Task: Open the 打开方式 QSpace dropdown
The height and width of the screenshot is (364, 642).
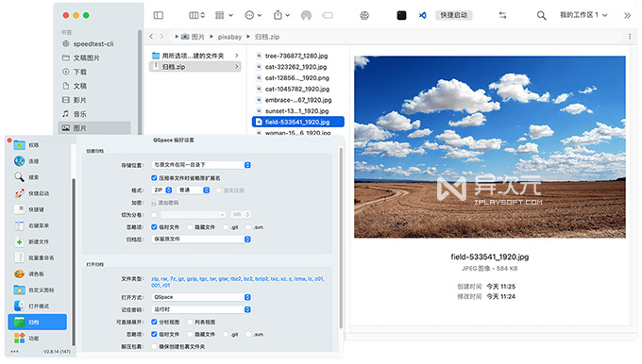Action: tap(201, 297)
